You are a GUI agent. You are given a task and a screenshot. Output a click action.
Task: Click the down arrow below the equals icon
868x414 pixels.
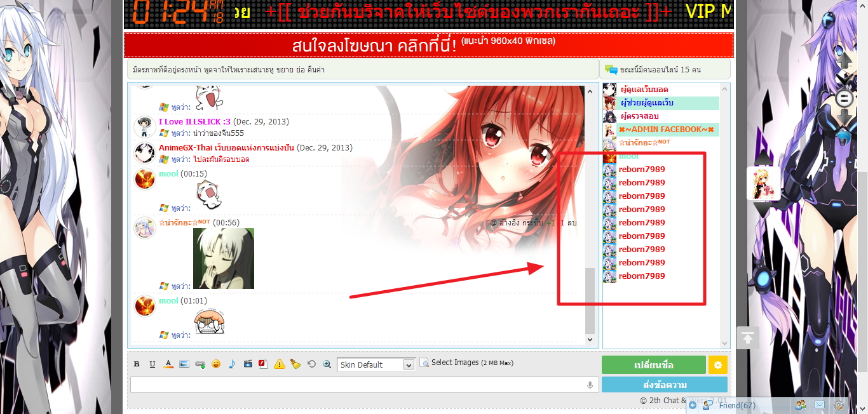844,118
